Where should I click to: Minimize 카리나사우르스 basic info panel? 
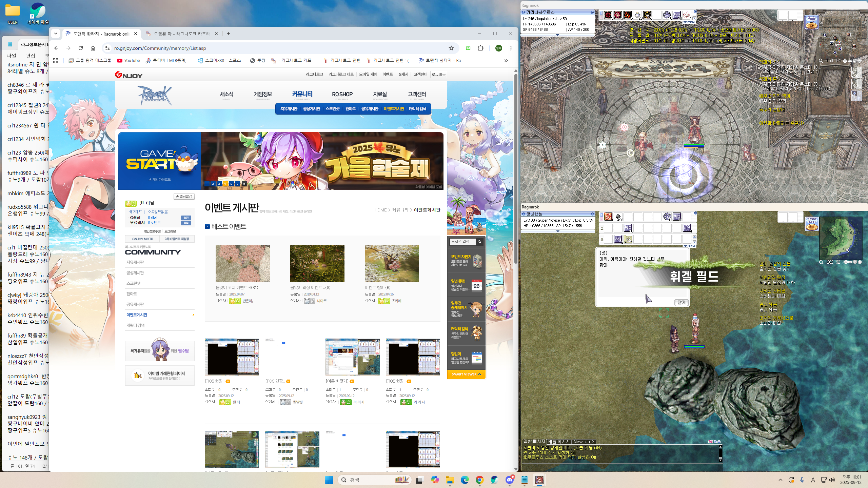(x=592, y=12)
